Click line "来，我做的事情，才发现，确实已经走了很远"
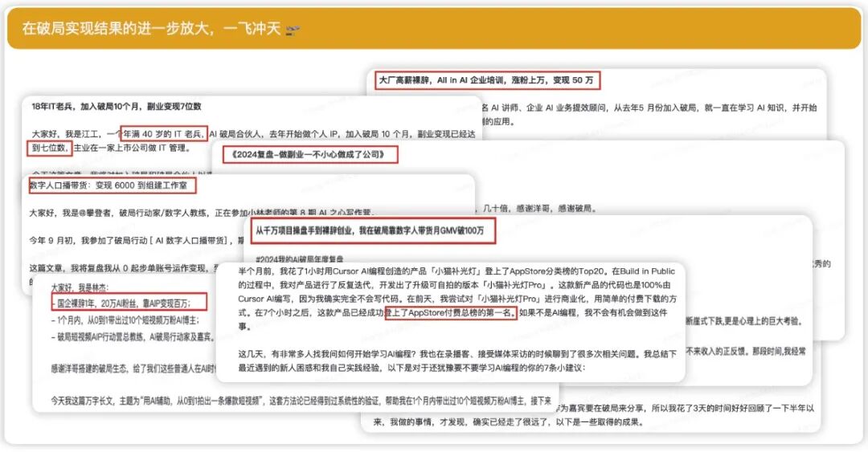The width and height of the screenshot is (868, 452). pos(508,422)
